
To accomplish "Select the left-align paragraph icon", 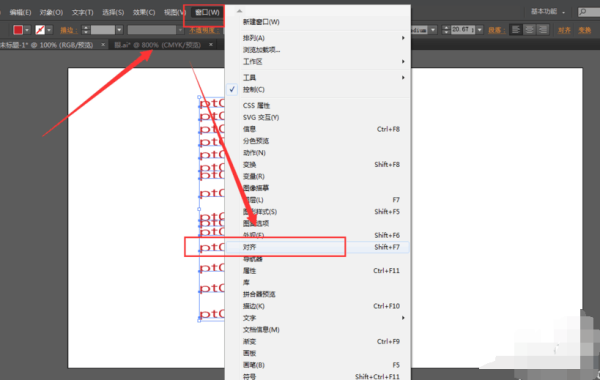I will [x=516, y=29].
